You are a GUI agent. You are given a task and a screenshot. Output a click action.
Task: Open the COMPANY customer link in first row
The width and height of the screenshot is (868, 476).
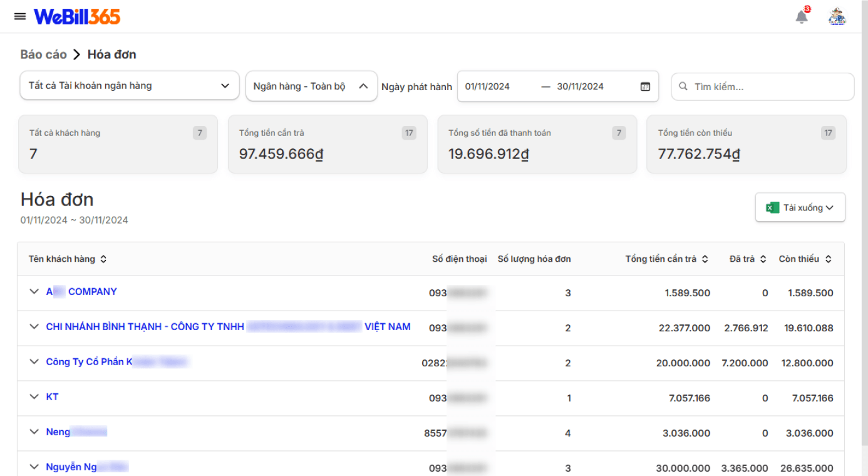click(81, 292)
